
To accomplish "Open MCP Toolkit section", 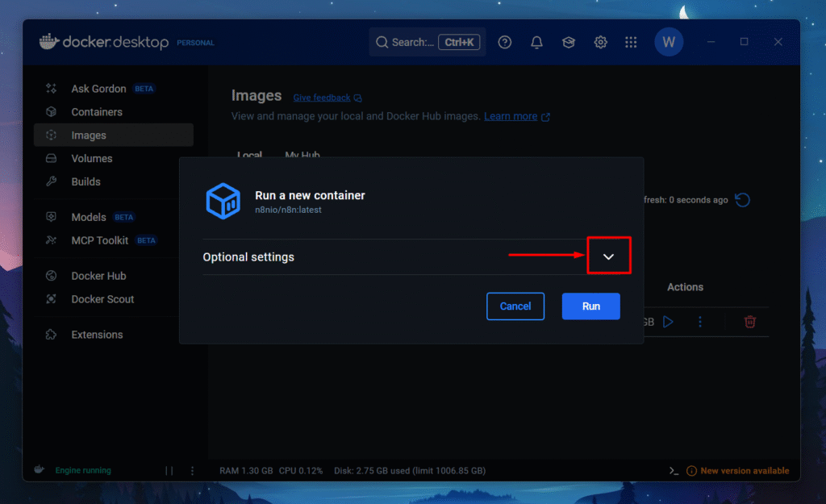I will (99, 240).
